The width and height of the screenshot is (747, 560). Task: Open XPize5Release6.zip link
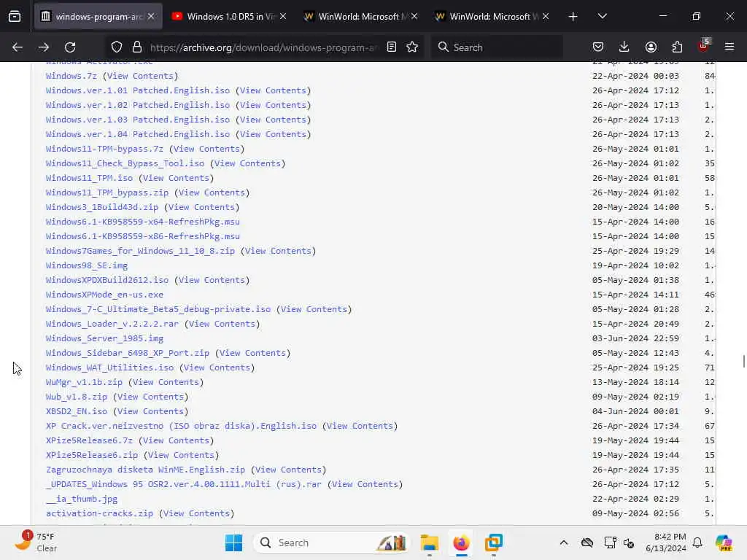pyautogui.click(x=92, y=455)
